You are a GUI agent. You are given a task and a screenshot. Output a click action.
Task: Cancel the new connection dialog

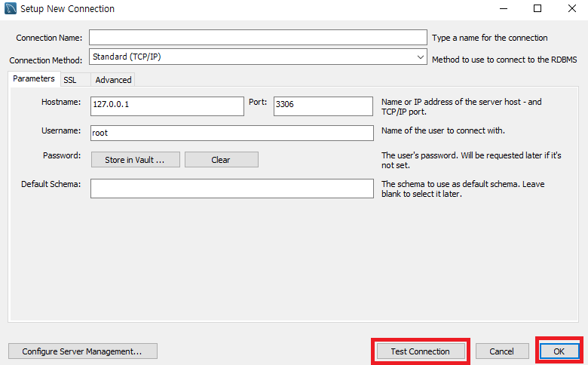502,351
